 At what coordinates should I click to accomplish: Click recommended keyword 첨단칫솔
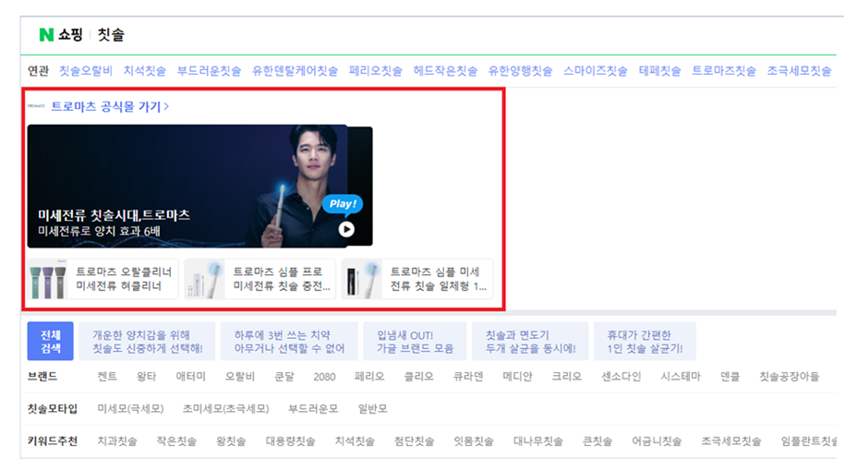[x=414, y=441]
